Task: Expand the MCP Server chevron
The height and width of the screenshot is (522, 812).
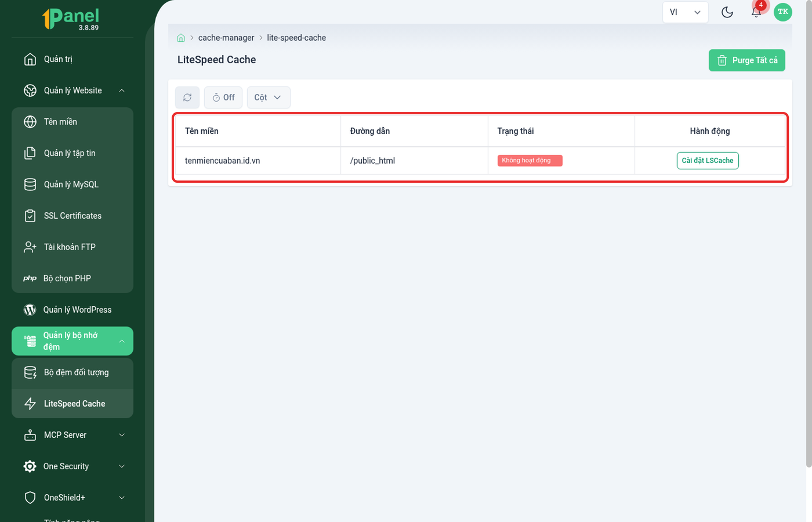Action: (122, 435)
